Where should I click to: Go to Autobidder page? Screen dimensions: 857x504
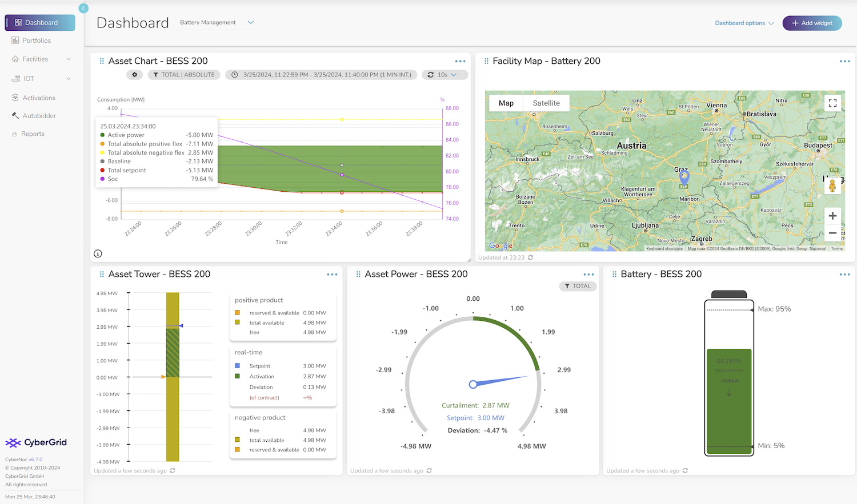coord(39,116)
